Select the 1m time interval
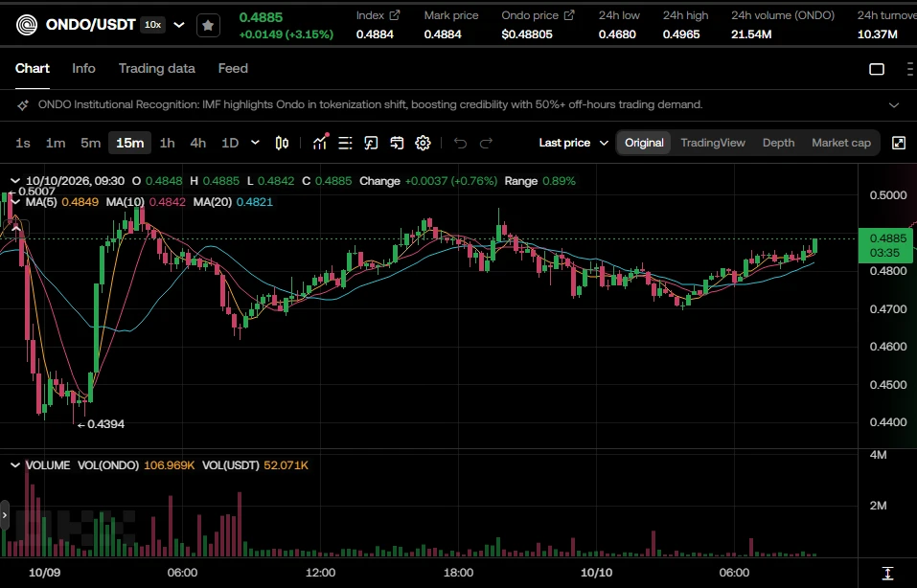Screen dimensions: 917x588 point(56,144)
